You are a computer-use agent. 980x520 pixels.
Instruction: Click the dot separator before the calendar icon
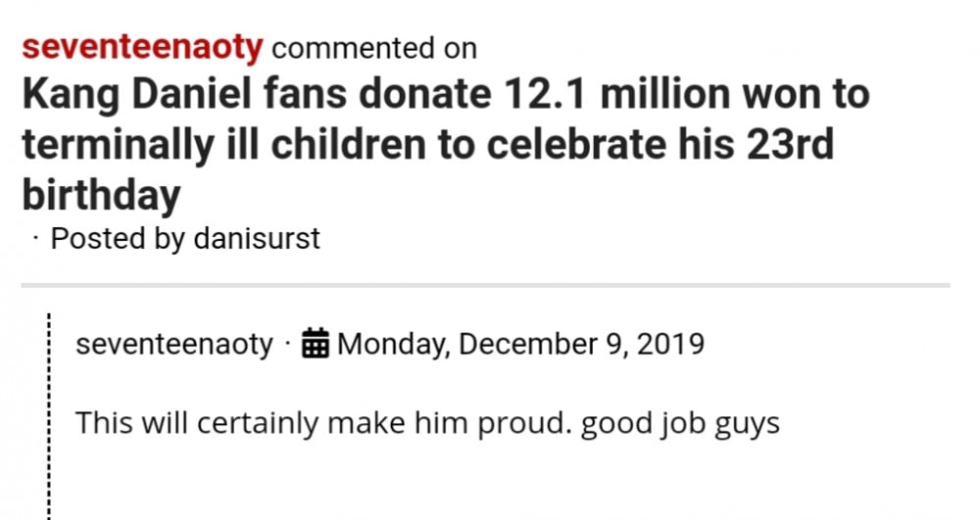(x=288, y=345)
